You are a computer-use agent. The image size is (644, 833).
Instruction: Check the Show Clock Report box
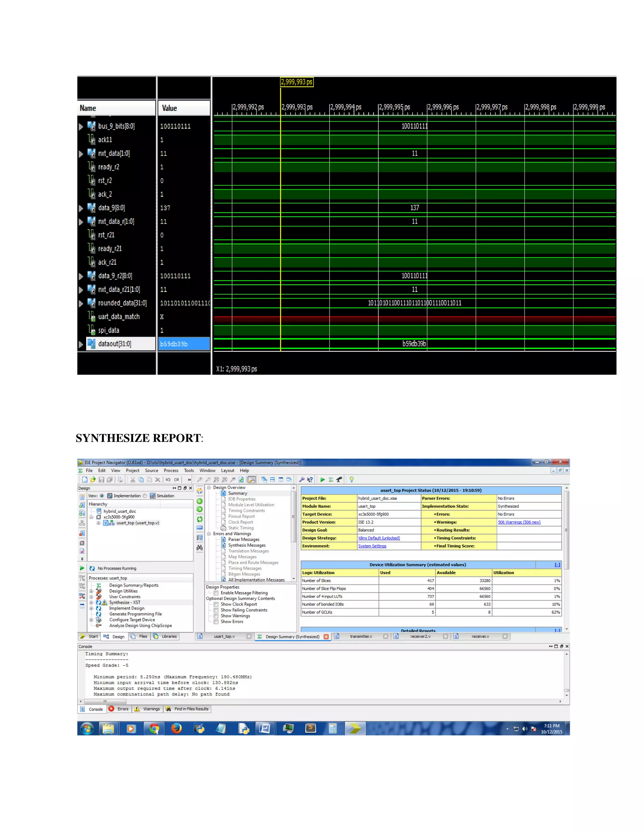coord(216,604)
